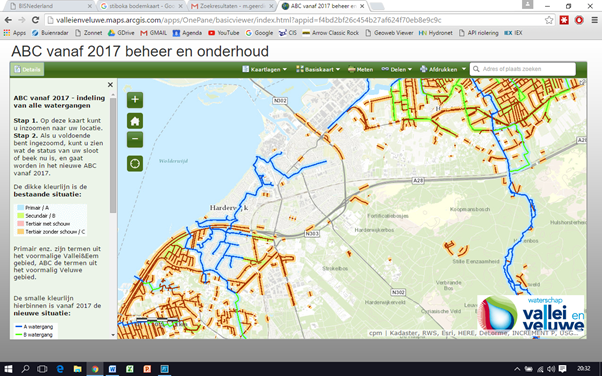Viewport: 602px width, 376px height.
Task: Open the Buienradar bookmark
Action: (x=50, y=33)
